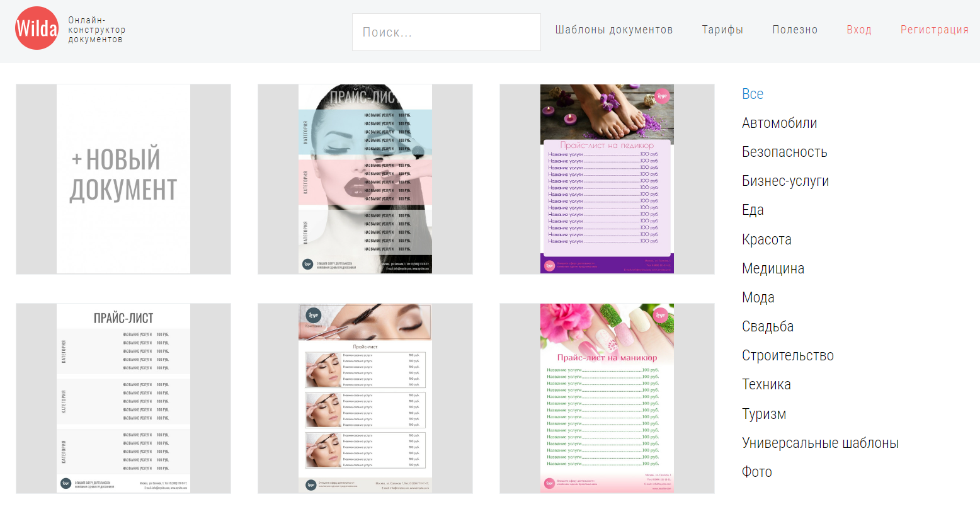This screenshot has width=980, height=509.
Task: Filter templates by Туризм category
Action: pyautogui.click(x=764, y=414)
